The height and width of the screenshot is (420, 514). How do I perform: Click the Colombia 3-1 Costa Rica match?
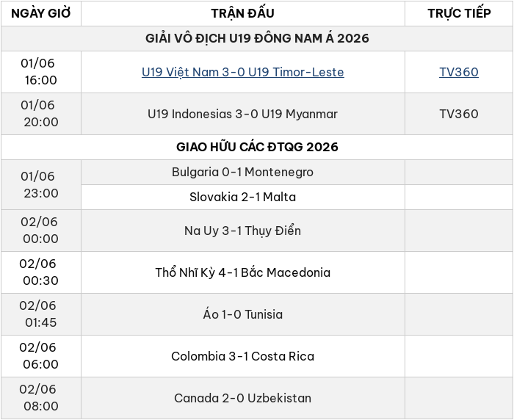[242, 356]
